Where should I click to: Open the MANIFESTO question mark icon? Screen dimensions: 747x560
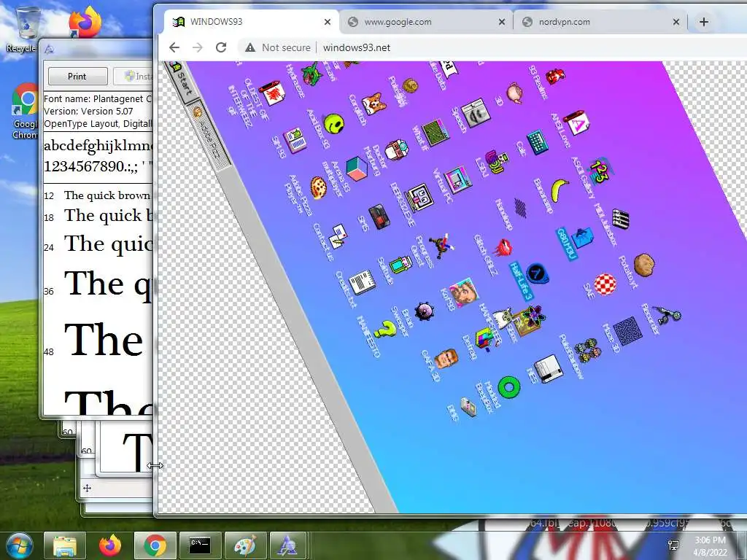(385, 329)
